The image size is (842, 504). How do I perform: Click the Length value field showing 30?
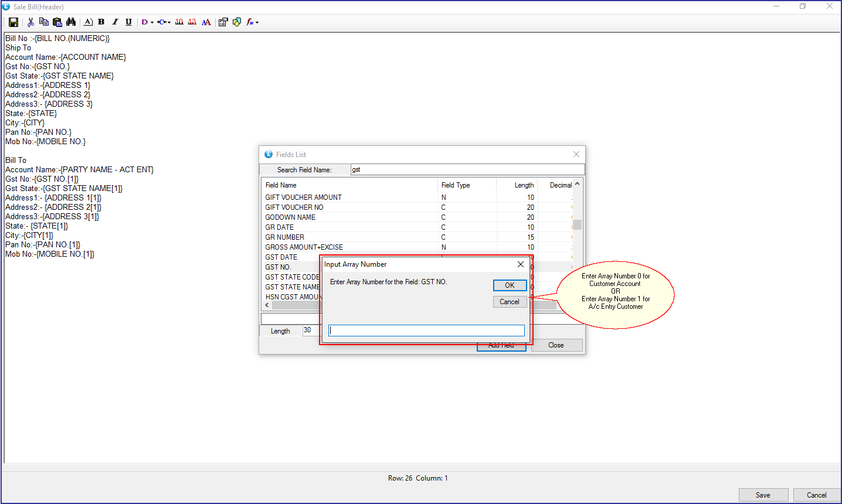pos(311,330)
